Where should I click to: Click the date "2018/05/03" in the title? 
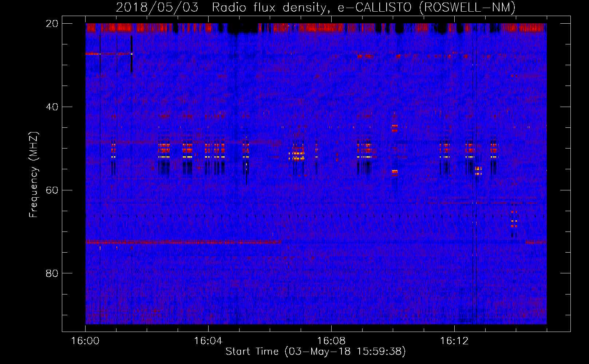(157, 7)
